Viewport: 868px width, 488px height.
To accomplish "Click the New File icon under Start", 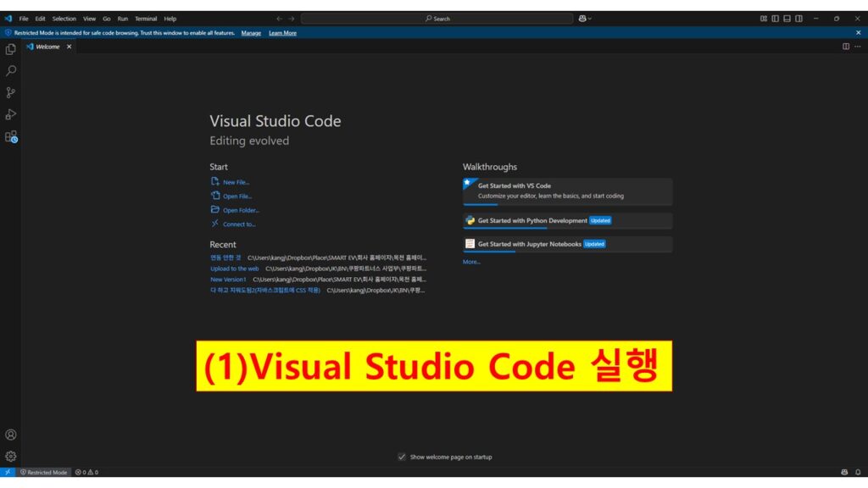I will 214,181.
